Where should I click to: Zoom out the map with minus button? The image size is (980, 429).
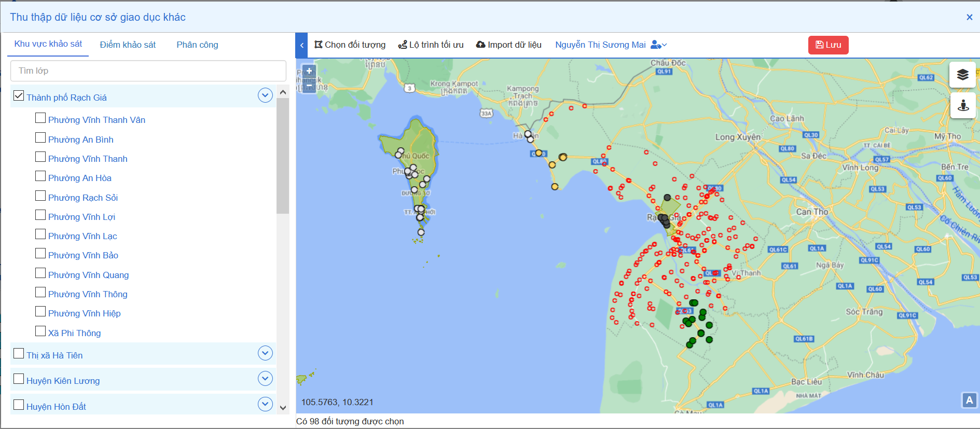[309, 85]
